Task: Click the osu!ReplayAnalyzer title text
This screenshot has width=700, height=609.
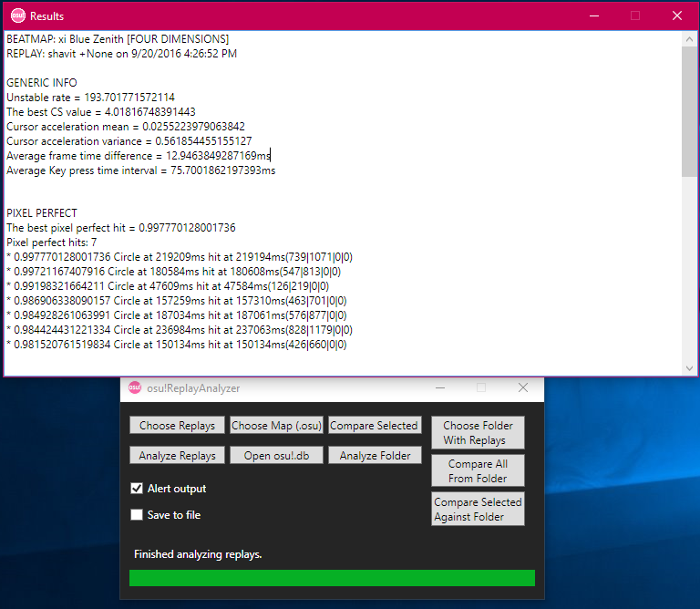Action: pyautogui.click(x=193, y=388)
